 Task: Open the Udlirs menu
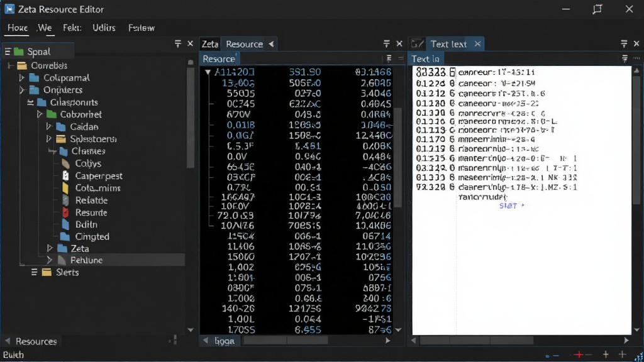point(104,28)
